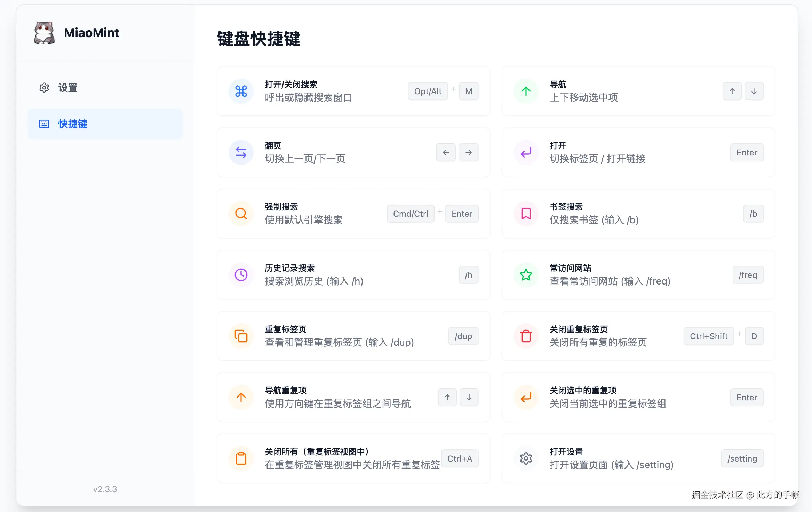Click the /setting command badge
Viewport: 812px width, 512px height.
(x=742, y=458)
